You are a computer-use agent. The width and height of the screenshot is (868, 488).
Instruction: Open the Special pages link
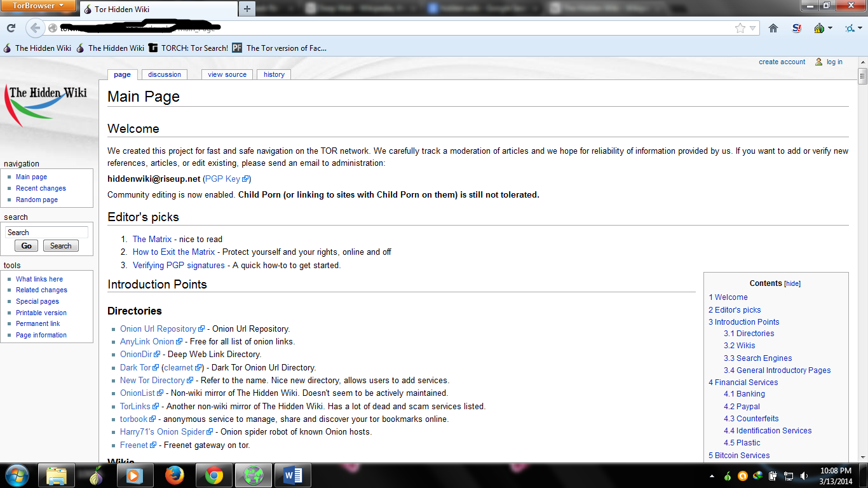click(37, 301)
